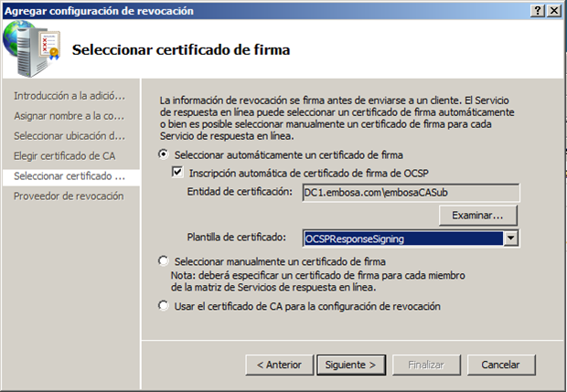The width and height of the screenshot is (567, 392).
Task: Select 'Seleccionar automáticamente un certificado de firma'
Action: tap(165, 154)
